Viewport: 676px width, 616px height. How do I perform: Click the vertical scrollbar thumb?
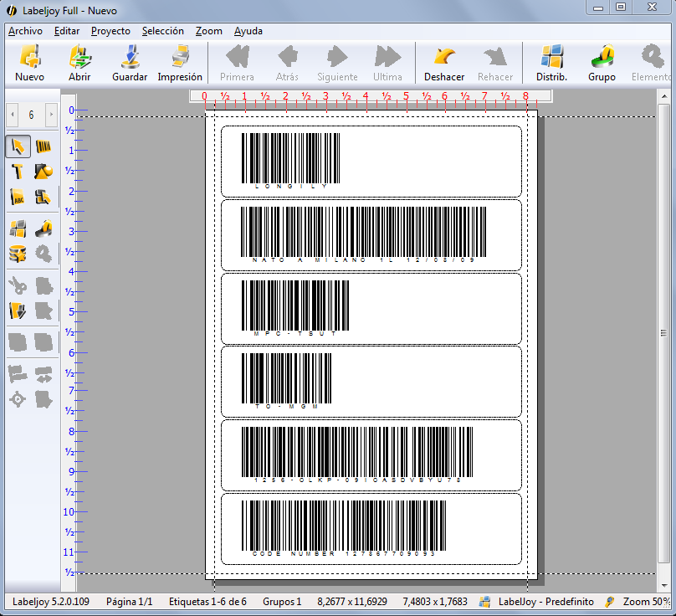664,332
